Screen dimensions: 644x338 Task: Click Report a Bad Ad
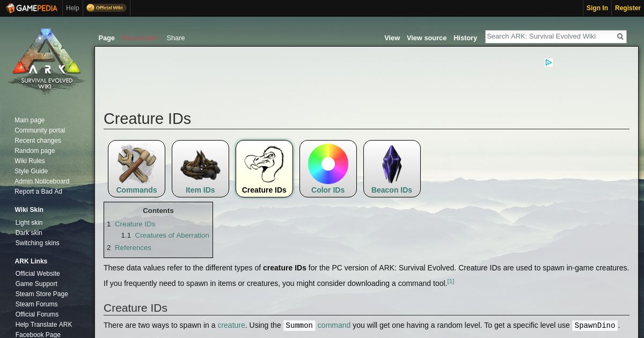coord(38,192)
